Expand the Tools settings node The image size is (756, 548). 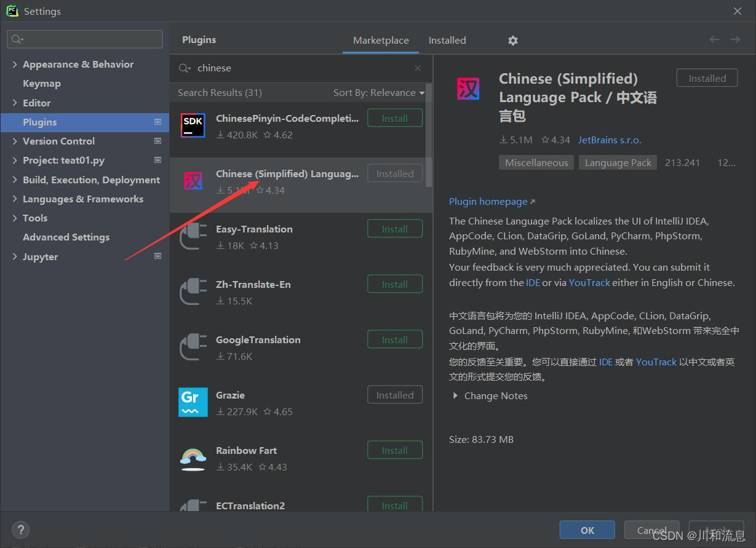click(x=15, y=218)
